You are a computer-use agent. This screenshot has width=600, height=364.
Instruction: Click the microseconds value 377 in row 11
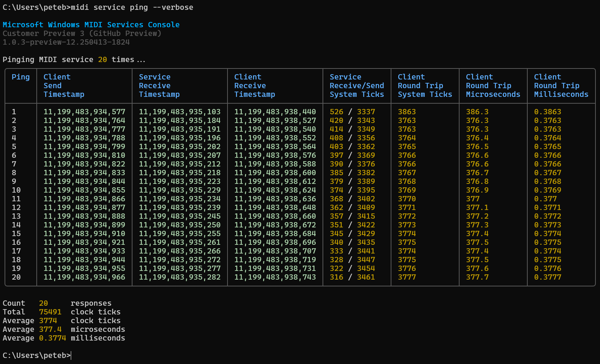(473, 199)
